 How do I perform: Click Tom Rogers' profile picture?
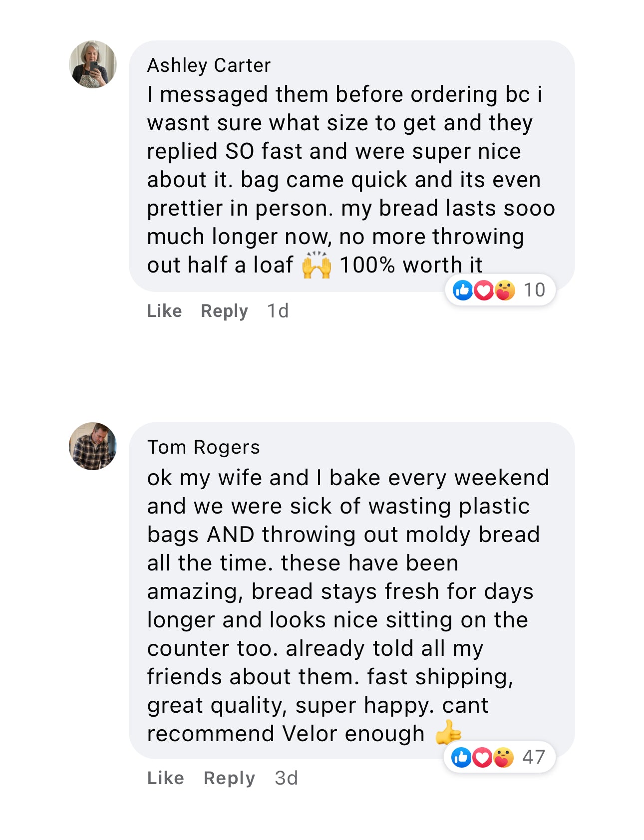click(x=93, y=446)
